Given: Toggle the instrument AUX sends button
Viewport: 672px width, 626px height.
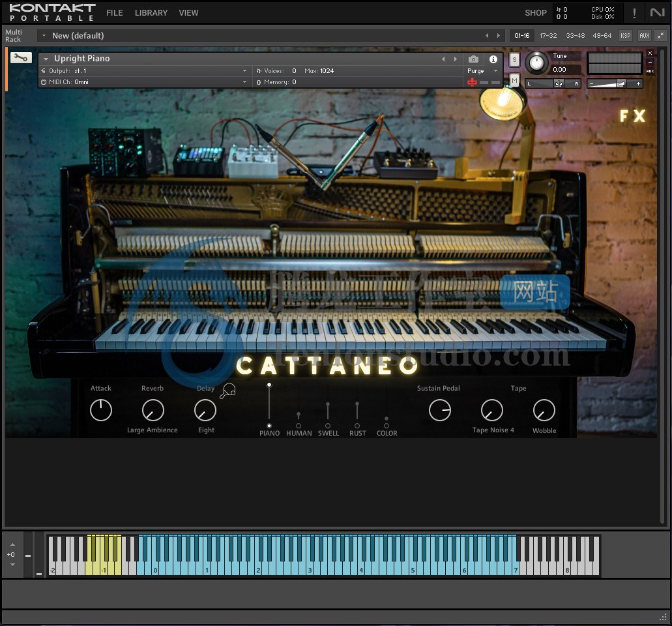Looking at the screenshot, I should [x=650, y=71].
